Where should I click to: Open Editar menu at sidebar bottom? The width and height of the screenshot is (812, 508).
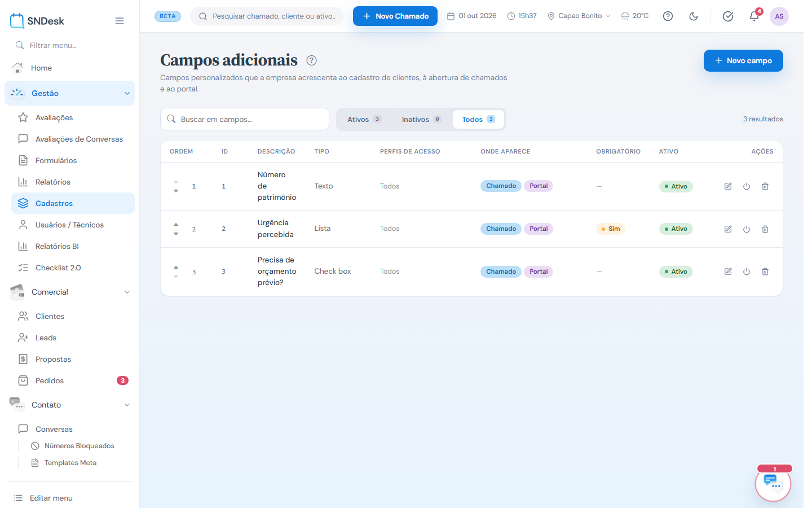click(70, 498)
